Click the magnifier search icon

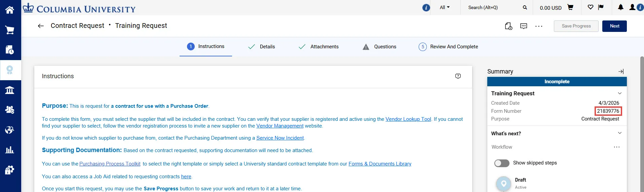525,7
